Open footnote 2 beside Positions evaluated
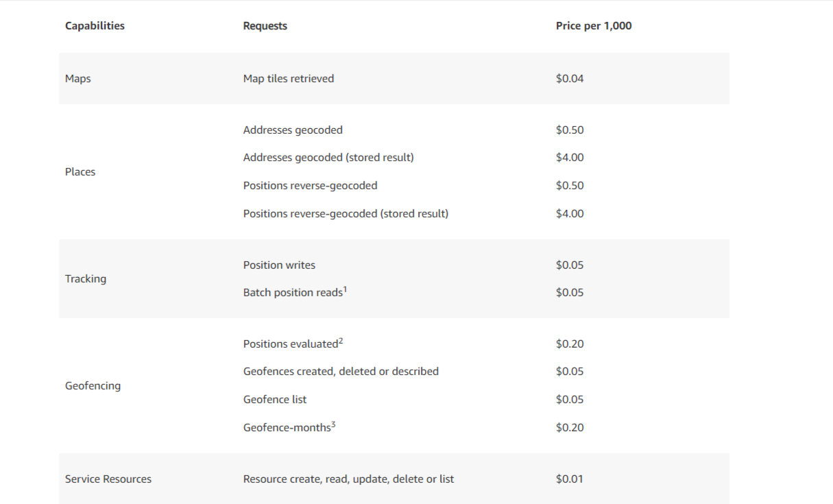The height and width of the screenshot is (504, 833). tap(341, 341)
